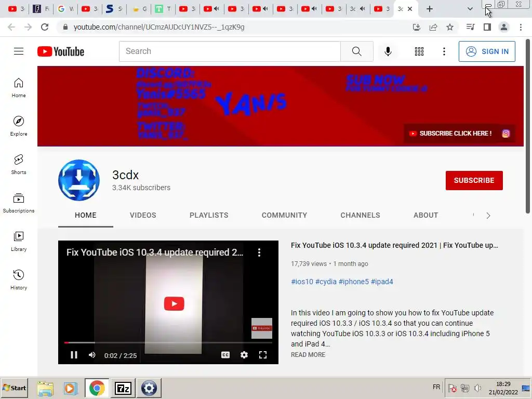The image size is (532, 399).
Task: Click the share page icon
Action: click(433, 27)
